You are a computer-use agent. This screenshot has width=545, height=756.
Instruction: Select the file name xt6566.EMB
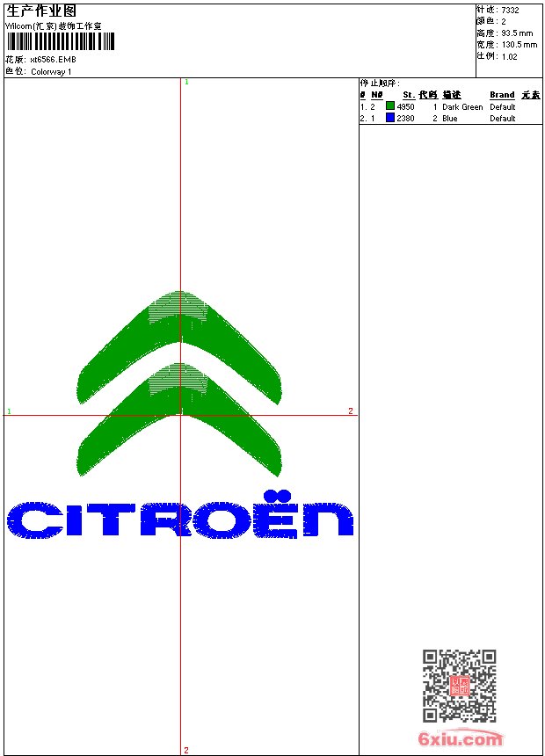pyautogui.click(x=53, y=59)
